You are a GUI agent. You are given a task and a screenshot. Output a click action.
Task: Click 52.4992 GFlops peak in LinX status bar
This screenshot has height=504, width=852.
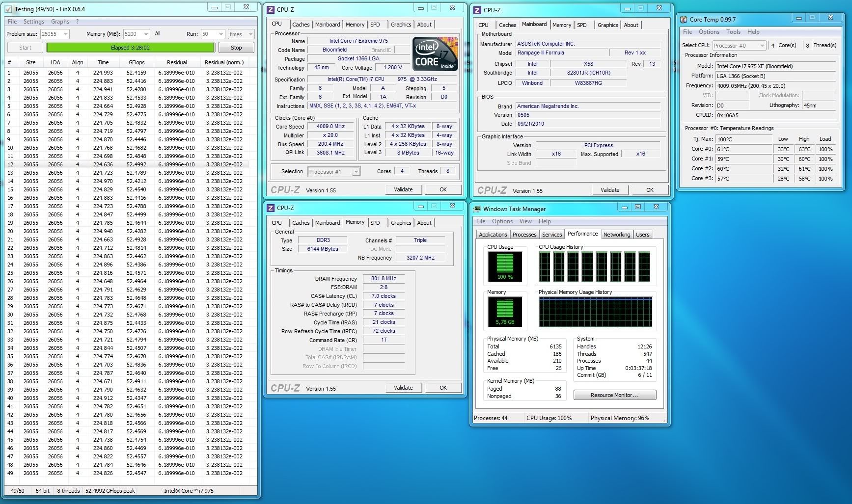pyautogui.click(x=110, y=491)
